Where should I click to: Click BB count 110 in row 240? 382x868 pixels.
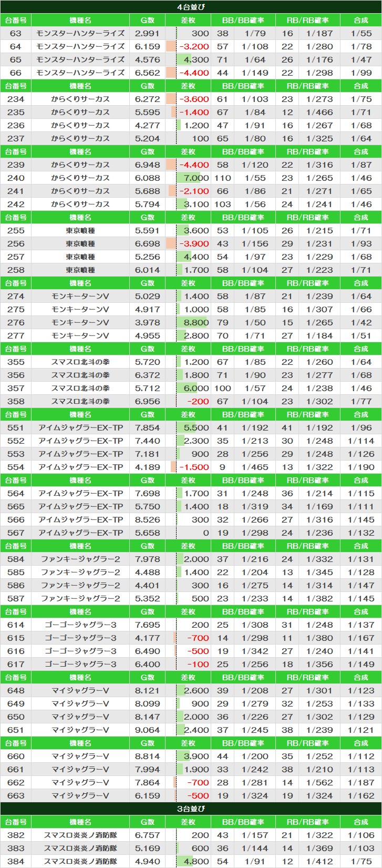click(x=223, y=178)
